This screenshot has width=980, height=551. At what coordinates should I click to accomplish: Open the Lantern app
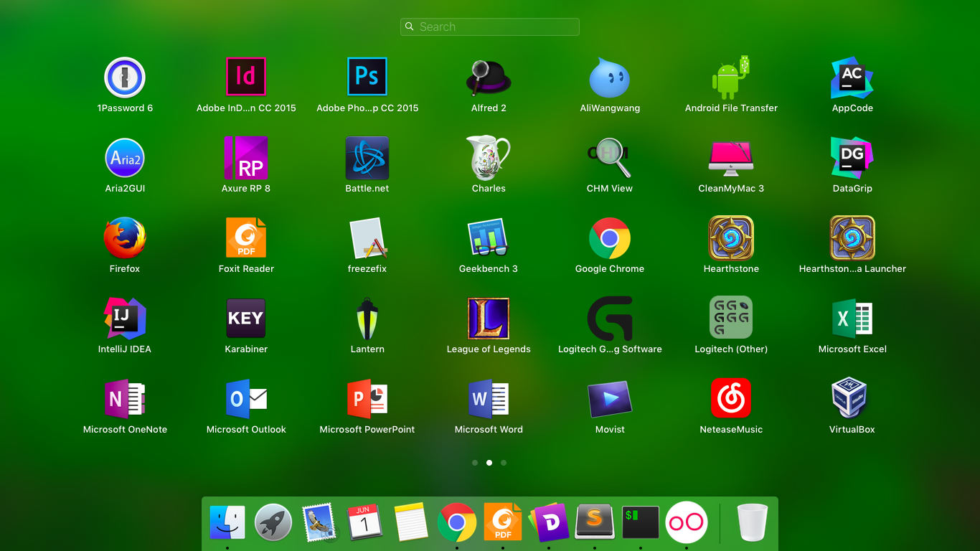(x=367, y=319)
